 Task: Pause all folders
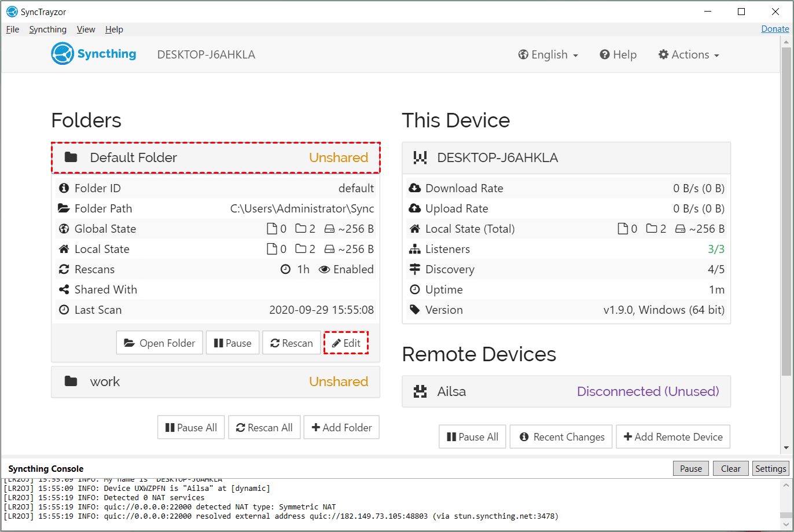pos(191,428)
